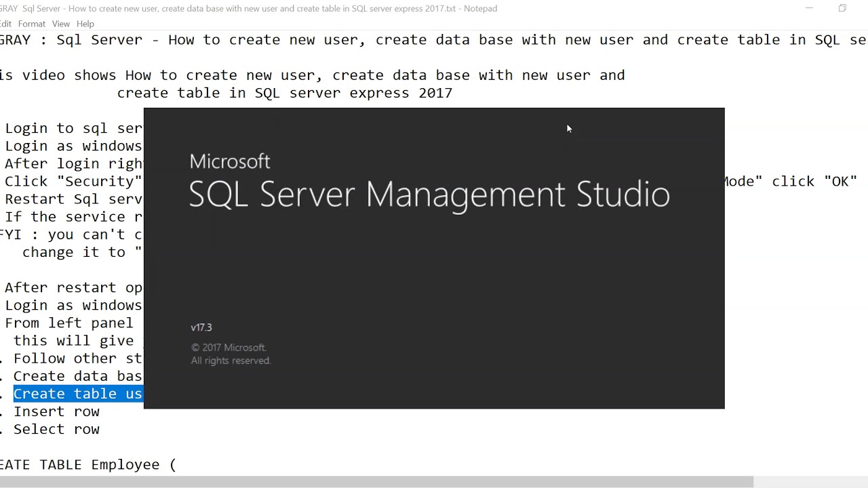Screen dimensions: 868x488
Task: Click the Notepad title bar text
Action: point(249,8)
